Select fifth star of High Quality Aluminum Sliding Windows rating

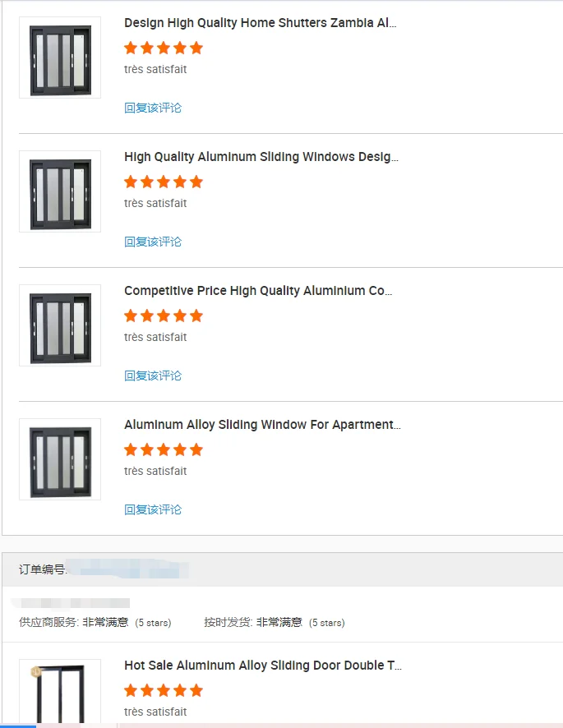196,182
